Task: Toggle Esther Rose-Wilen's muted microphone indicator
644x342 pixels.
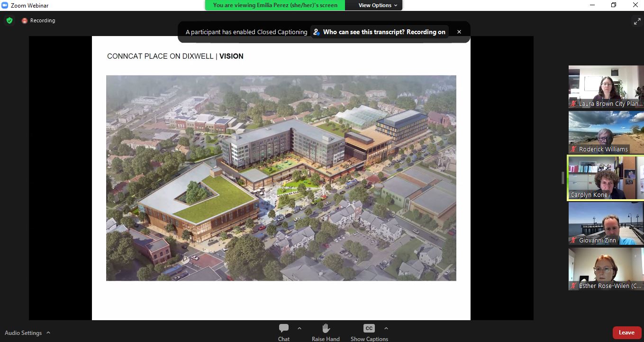Action: click(573, 286)
